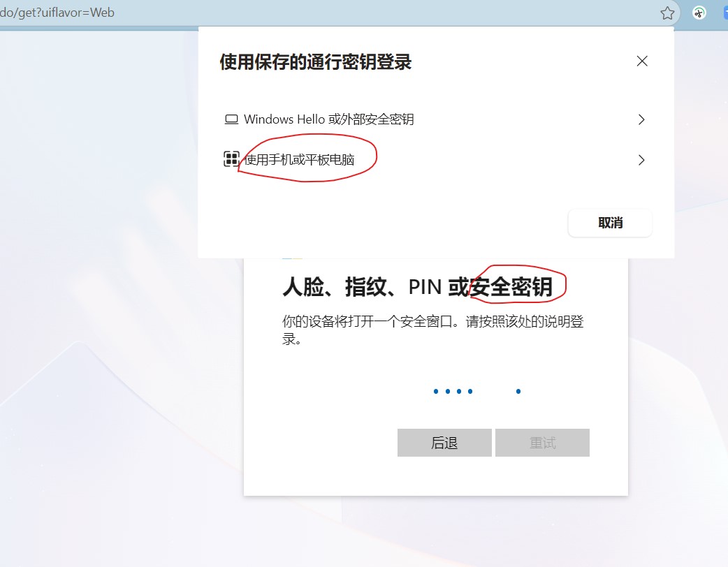Click the 使用保存的通行密钥登录 dialog title
This screenshot has height=567, width=728.
tap(316, 62)
